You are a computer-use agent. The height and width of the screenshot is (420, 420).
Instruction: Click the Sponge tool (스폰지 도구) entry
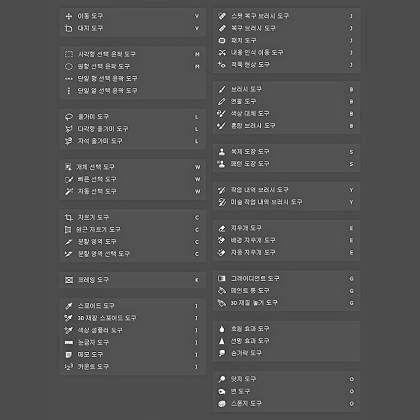tap(286, 403)
